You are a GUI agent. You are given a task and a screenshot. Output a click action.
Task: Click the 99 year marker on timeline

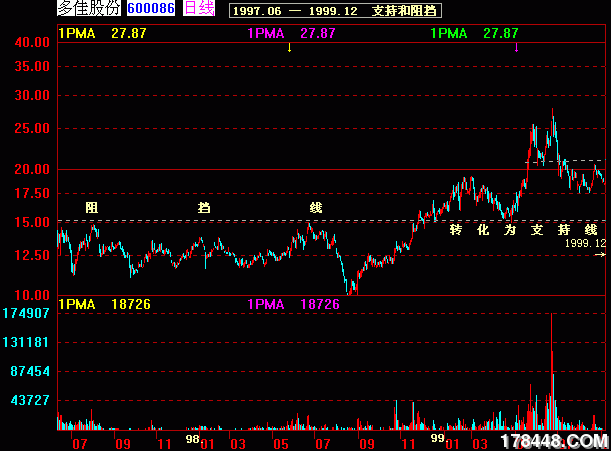pos(436,438)
